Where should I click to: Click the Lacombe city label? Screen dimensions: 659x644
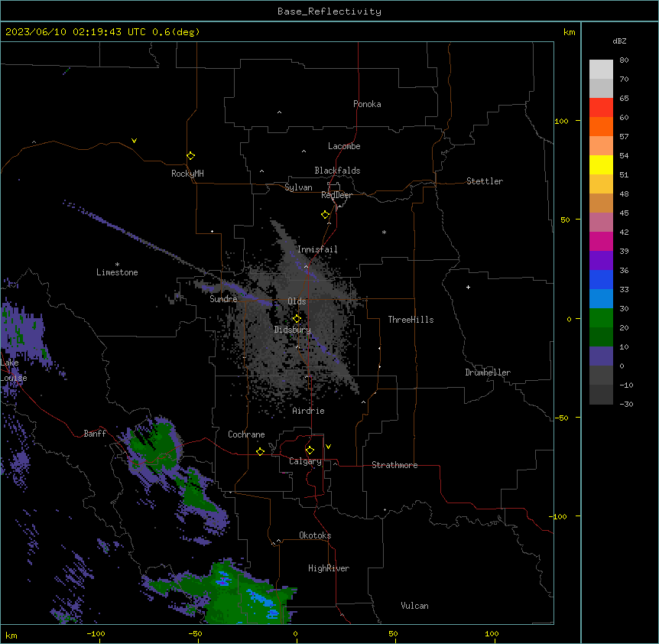coord(344,146)
